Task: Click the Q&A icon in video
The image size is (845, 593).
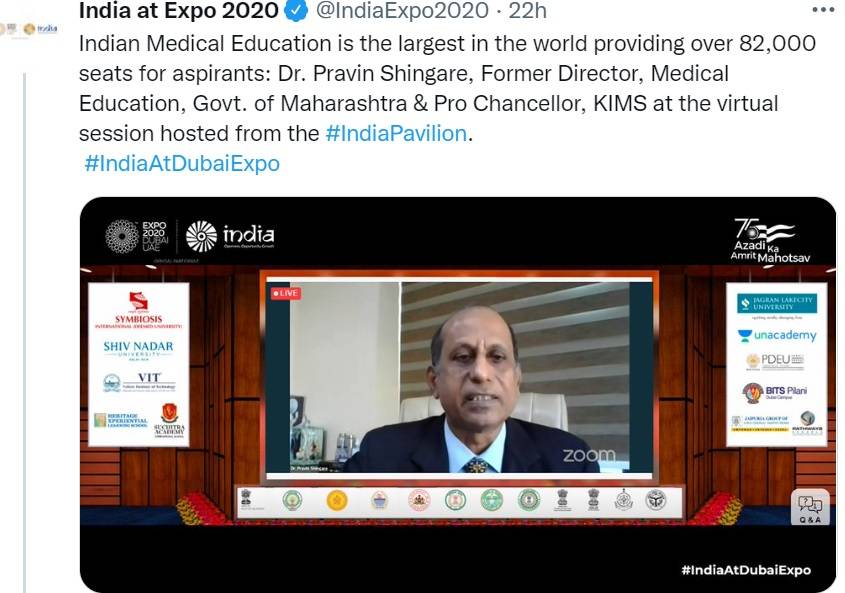Action: pos(810,507)
